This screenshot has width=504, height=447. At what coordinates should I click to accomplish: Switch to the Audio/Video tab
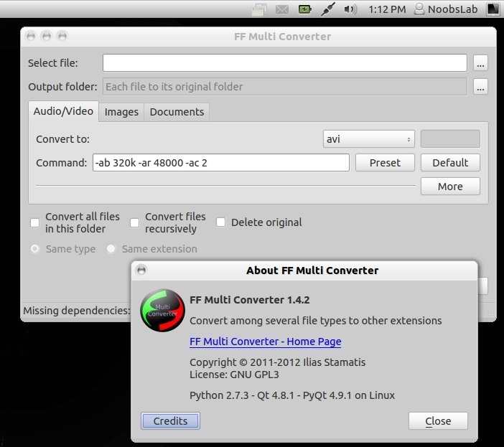click(x=63, y=111)
